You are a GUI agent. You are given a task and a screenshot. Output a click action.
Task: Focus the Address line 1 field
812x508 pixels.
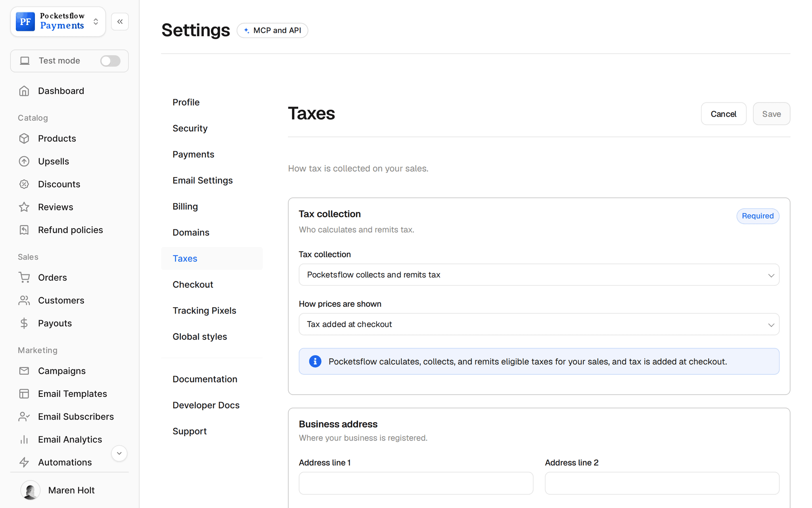[x=416, y=483]
